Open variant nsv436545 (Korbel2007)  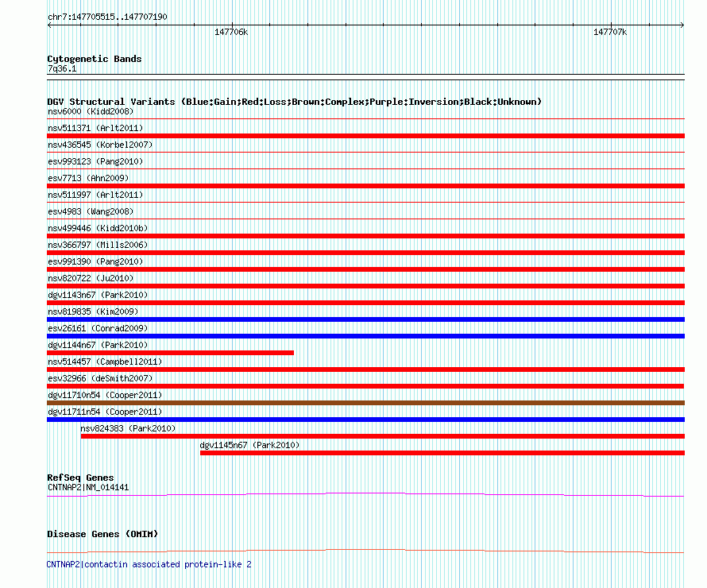tap(100, 145)
